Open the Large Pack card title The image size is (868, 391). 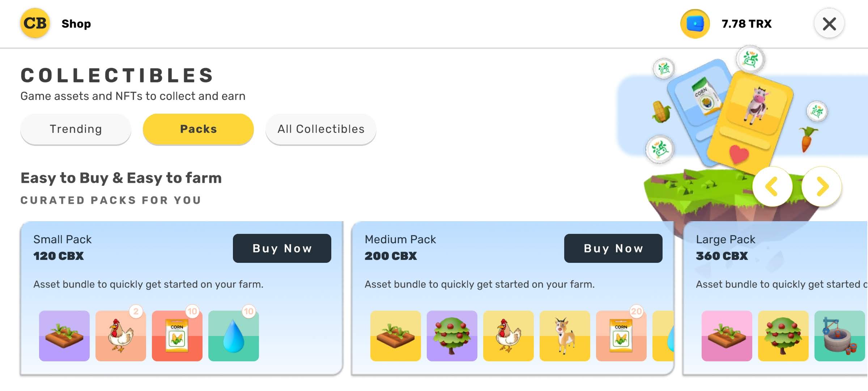pyautogui.click(x=726, y=239)
